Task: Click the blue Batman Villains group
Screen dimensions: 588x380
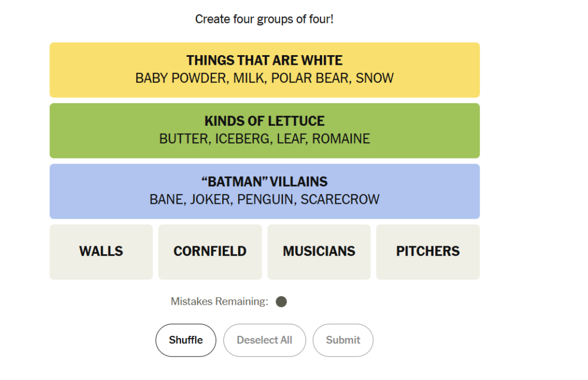Action: [x=265, y=191]
